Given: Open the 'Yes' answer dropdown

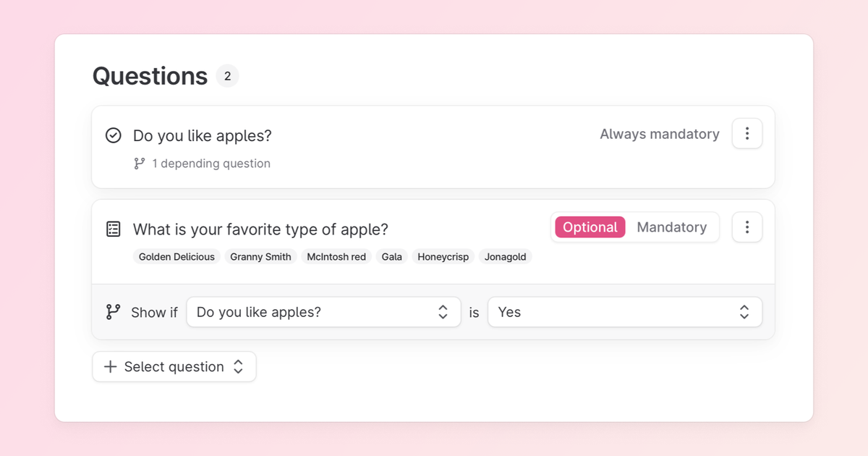Looking at the screenshot, I should coord(625,312).
